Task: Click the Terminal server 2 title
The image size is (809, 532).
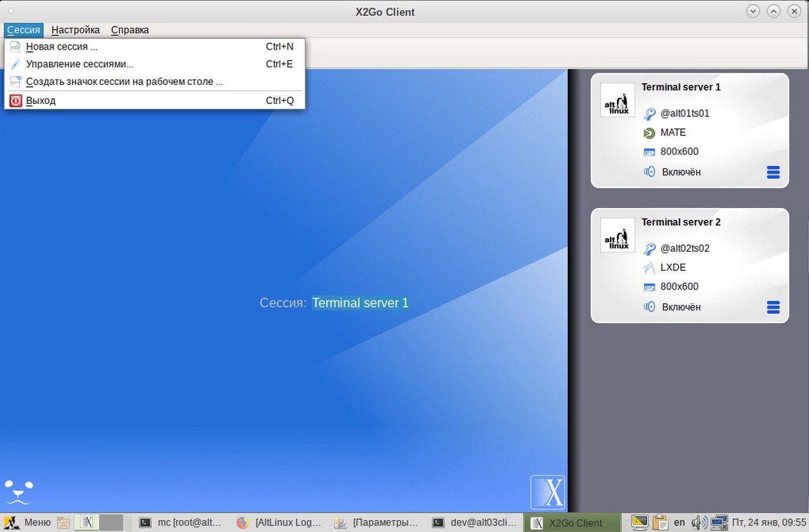Action: [681, 222]
